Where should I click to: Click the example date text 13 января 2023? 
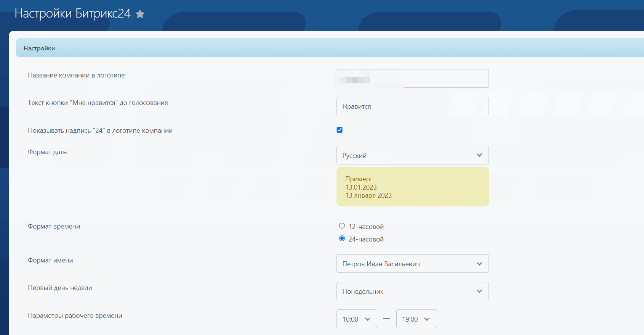(368, 195)
